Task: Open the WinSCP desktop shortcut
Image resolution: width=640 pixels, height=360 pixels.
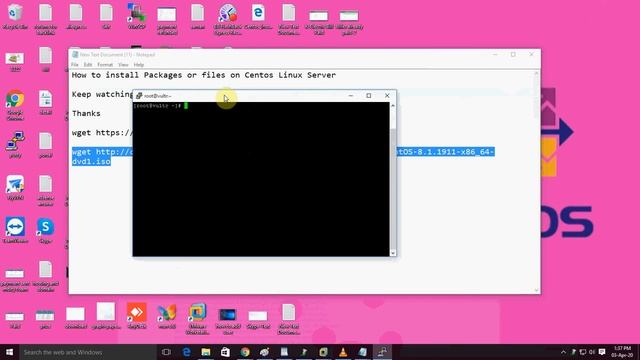Action: coord(136,16)
